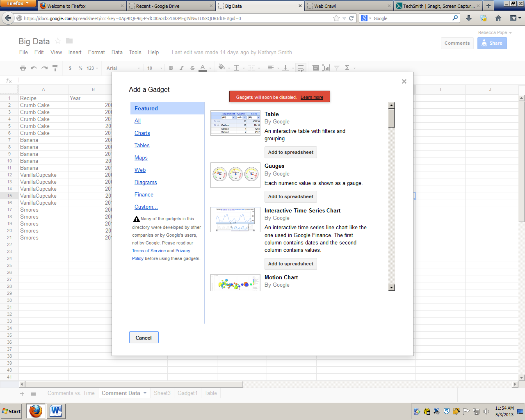The image size is (525, 420).
Task: Click Learn more in the red banner
Action: click(x=312, y=97)
